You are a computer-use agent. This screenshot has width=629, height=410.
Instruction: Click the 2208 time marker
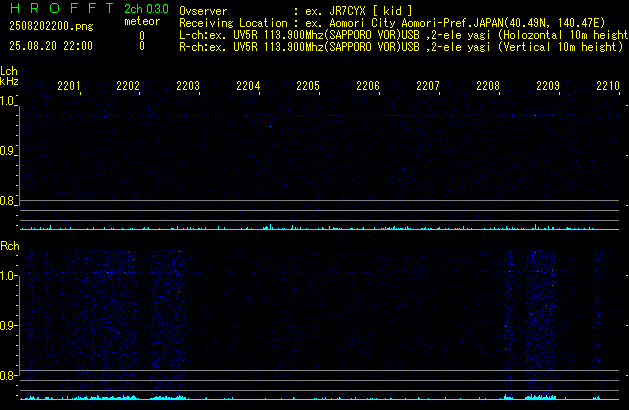pos(488,86)
